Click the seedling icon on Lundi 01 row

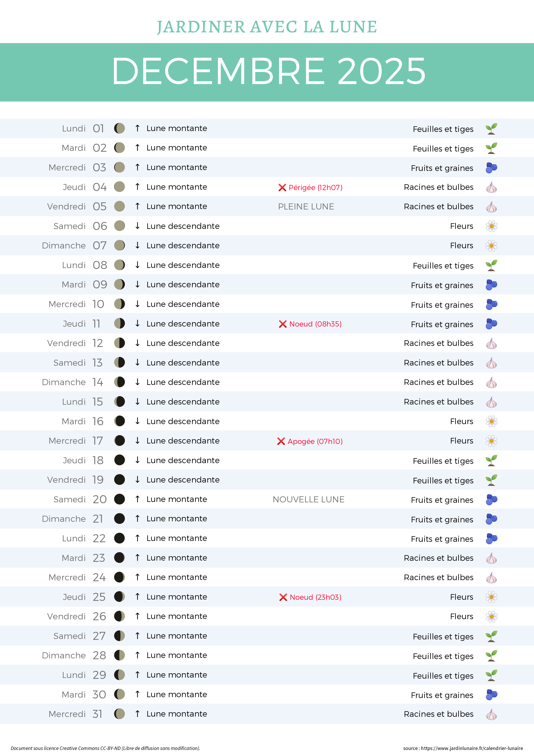pos(491,129)
